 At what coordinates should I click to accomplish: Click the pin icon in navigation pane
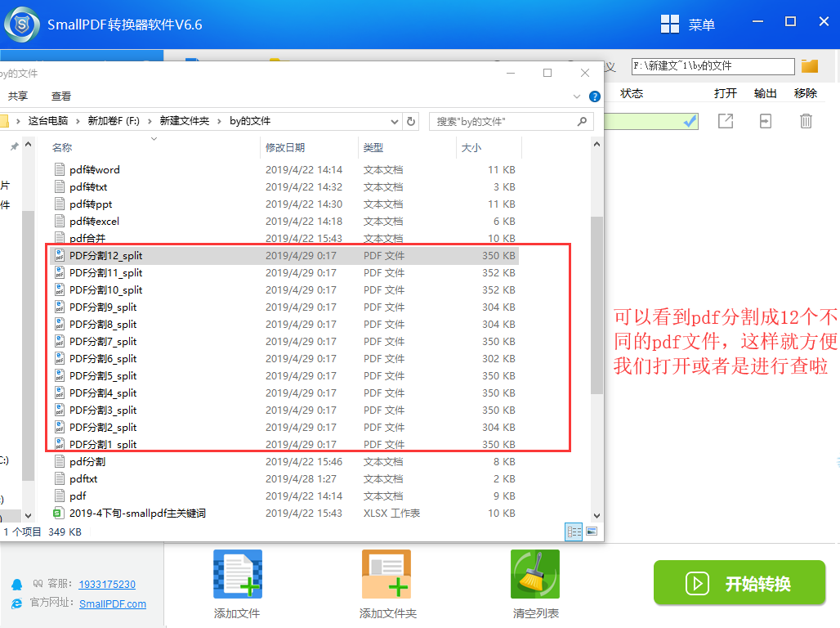click(15, 146)
